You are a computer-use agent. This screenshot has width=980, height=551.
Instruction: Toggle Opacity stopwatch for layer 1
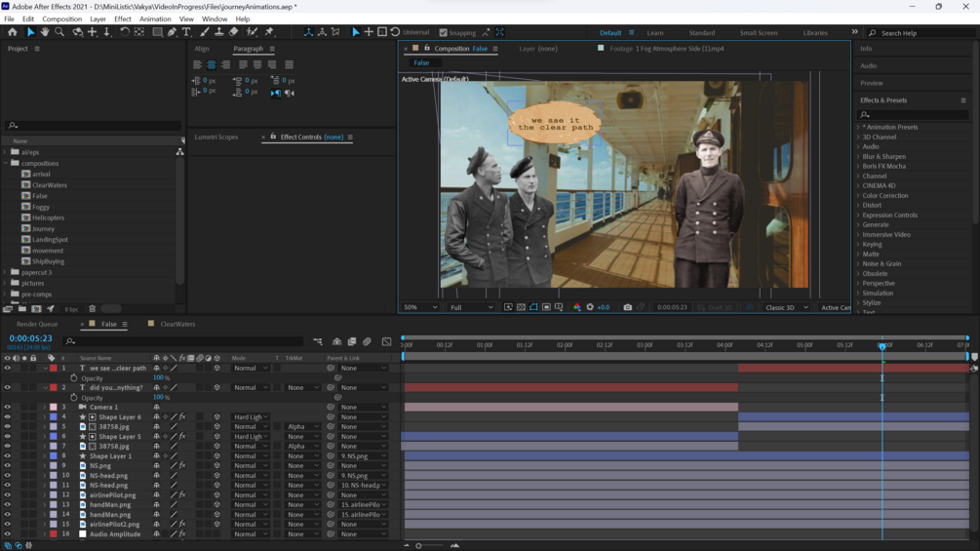74,378
